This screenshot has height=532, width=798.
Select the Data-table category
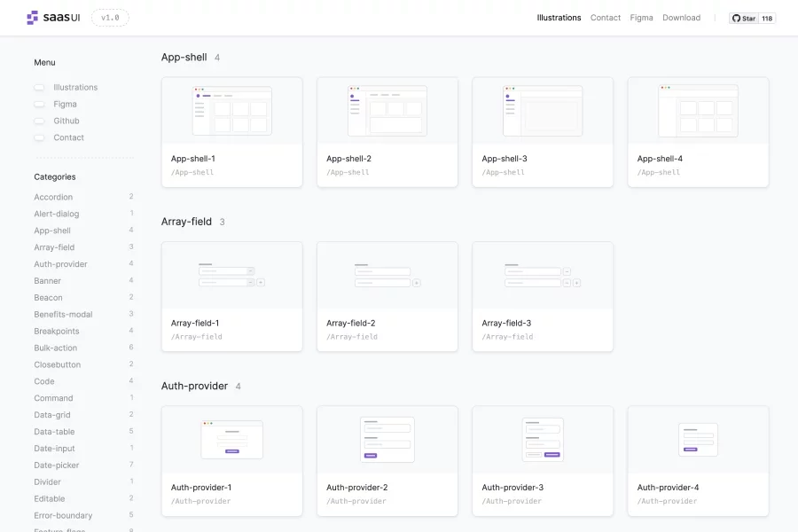(x=54, y=432)
